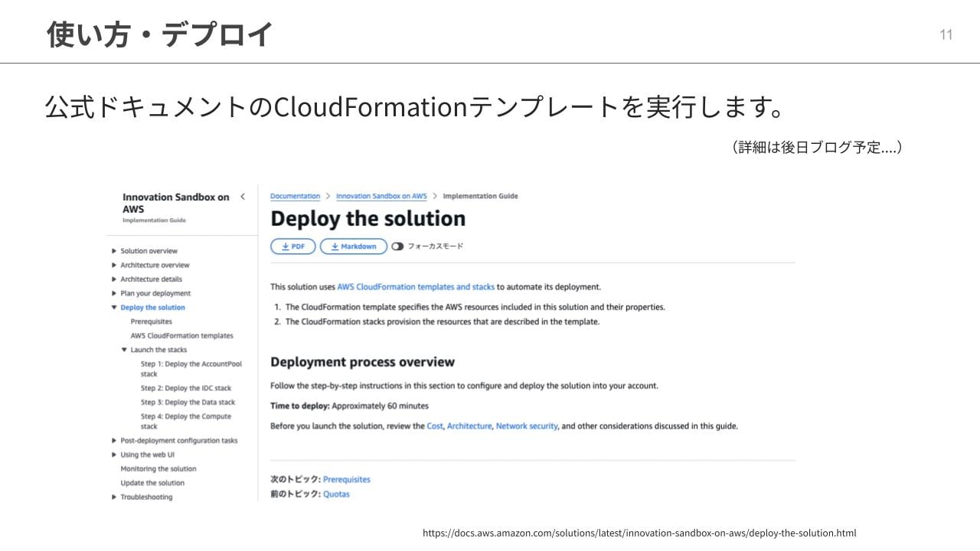Screen dimensions: 980x551
Task: Open the Cost link
Action: coord(435,426)
